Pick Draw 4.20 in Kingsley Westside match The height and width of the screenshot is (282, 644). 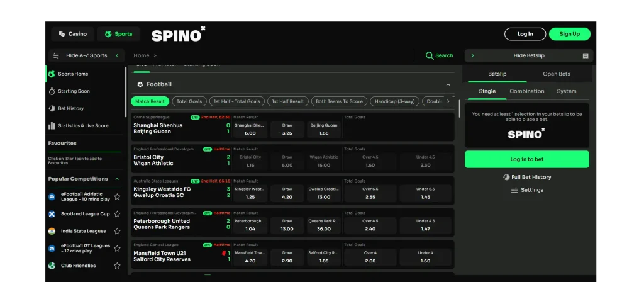coord(287,193)
